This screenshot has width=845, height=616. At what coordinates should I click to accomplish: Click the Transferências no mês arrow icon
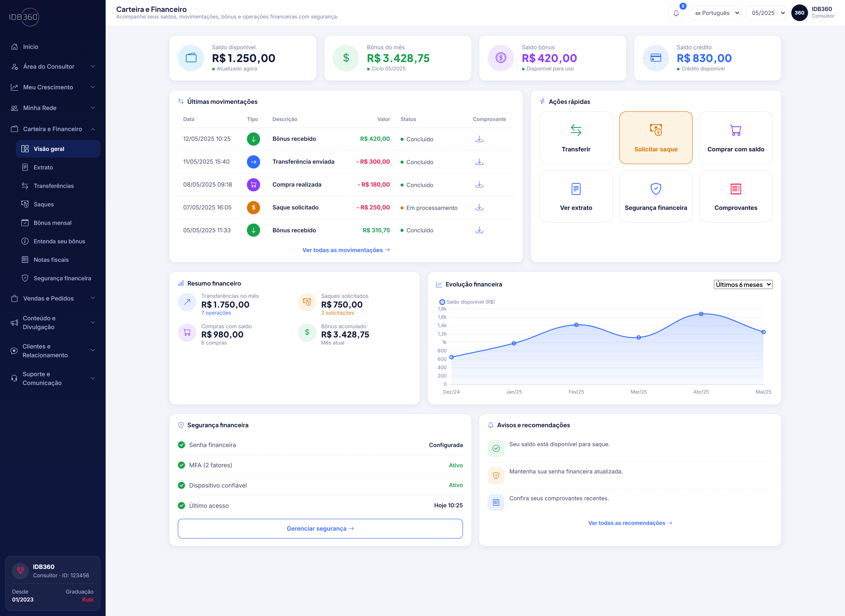click(187, 302)
